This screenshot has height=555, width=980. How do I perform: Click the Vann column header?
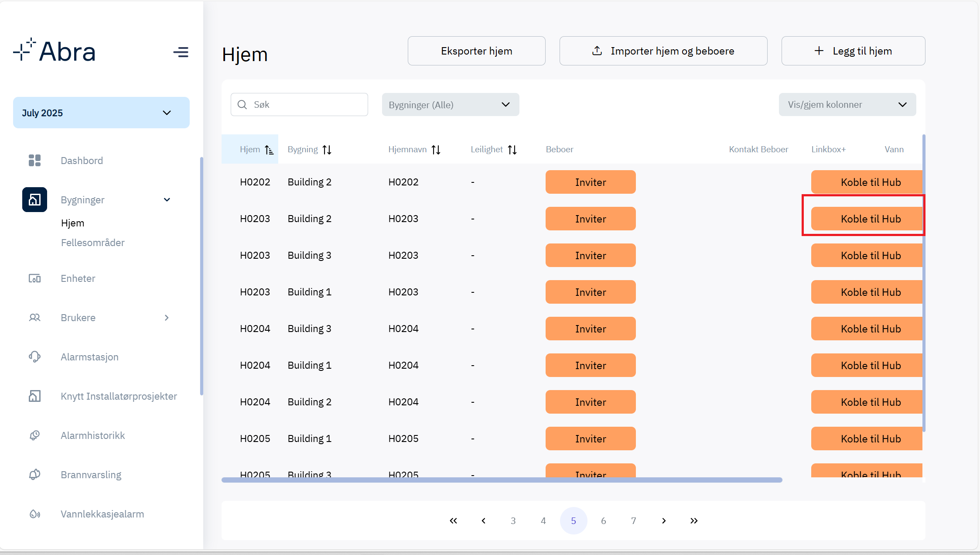[x=894, y=150]
